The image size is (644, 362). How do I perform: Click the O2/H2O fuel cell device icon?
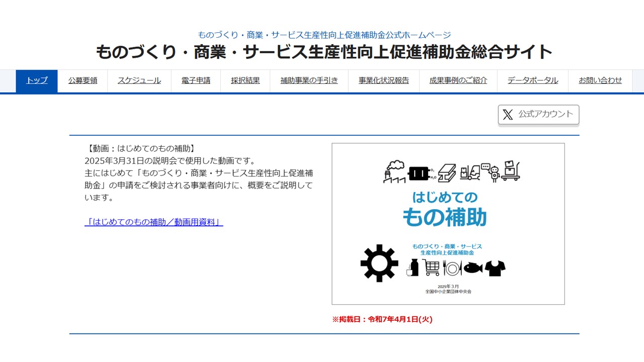[x=422, y=173]
